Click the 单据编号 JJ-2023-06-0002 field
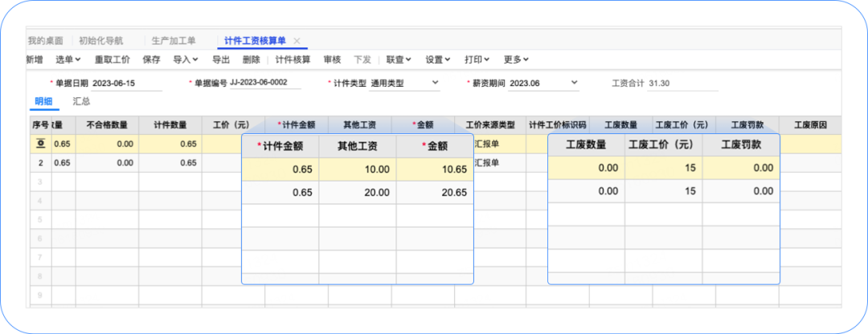The width and height of the screenshot is (868, 334). click(265, 83)
